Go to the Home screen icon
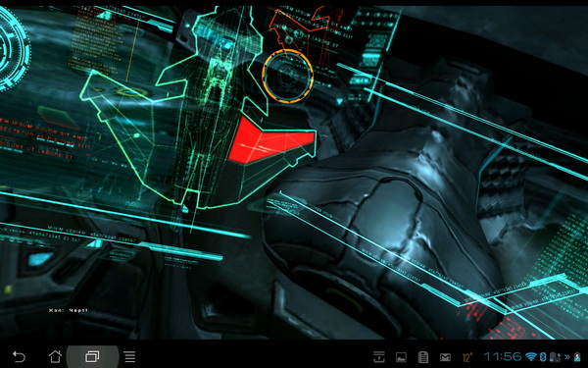Image resolution: width=588 pixels, height=368 pixels. pyautogui.click(x=55, y=356)
